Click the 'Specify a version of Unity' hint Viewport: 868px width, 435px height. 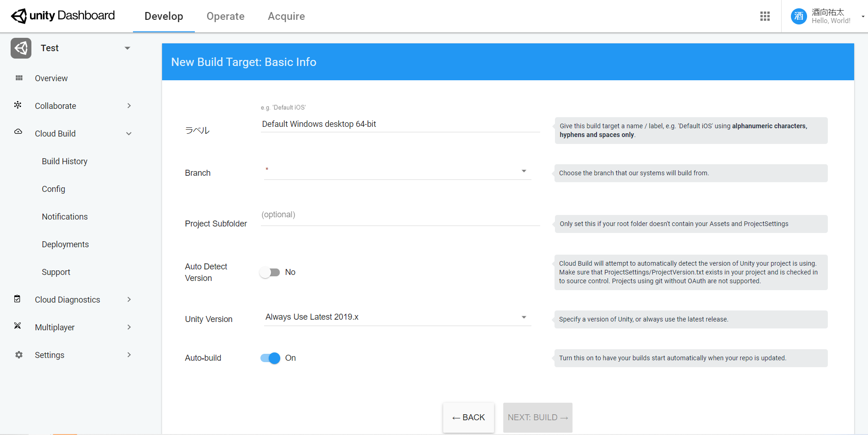pyautogui.click(x=644, y=319)
